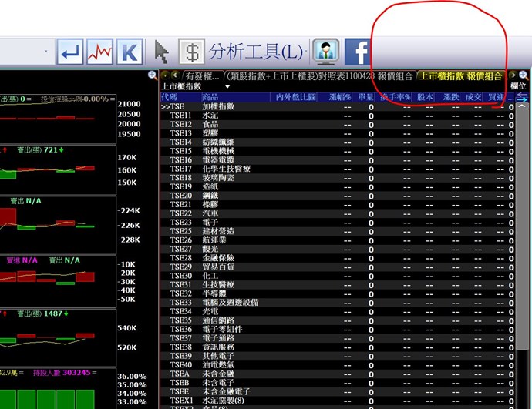532x409 pixels.
Task: Open the red line chart tool
Action: (x=101, y=52)
